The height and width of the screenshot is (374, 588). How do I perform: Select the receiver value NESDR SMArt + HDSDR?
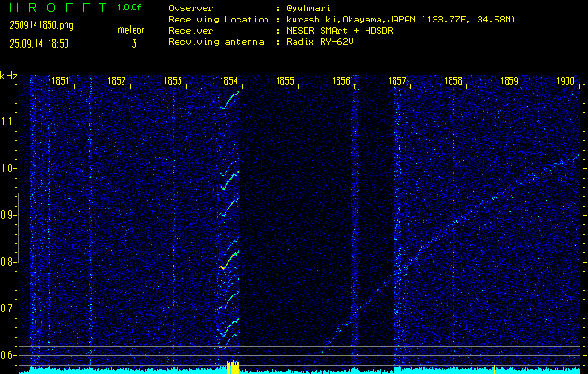(x=339, y=31)
